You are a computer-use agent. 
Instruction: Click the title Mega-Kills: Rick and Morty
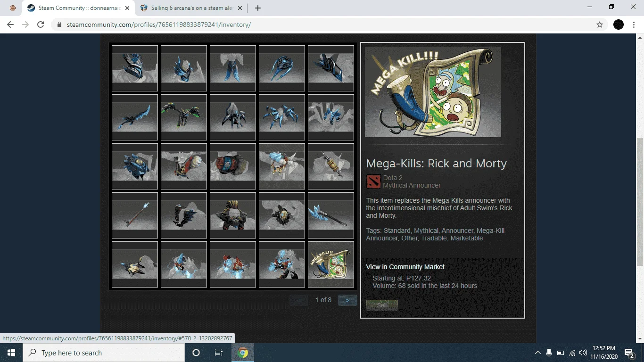pos(437,164)
